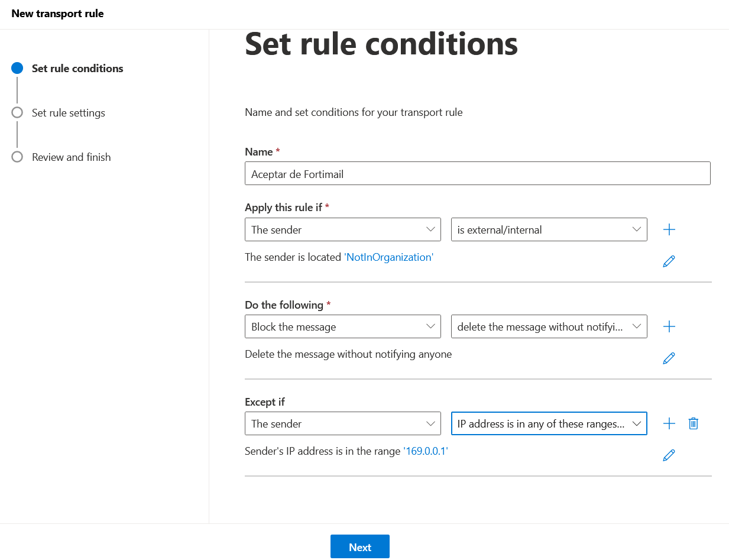Open the 'Block the message' dropdown

(342, 326)
